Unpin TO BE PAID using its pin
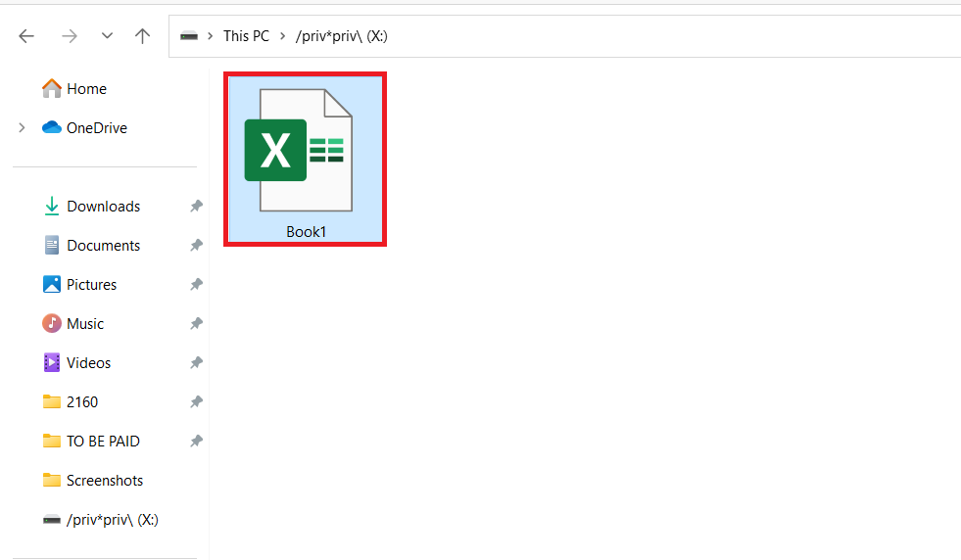 pyautogui.click(x=196, y=442)
